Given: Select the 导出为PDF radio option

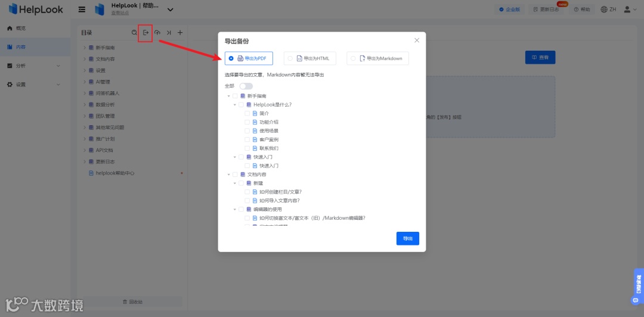Looking at the screenshot, I should 231,59.
